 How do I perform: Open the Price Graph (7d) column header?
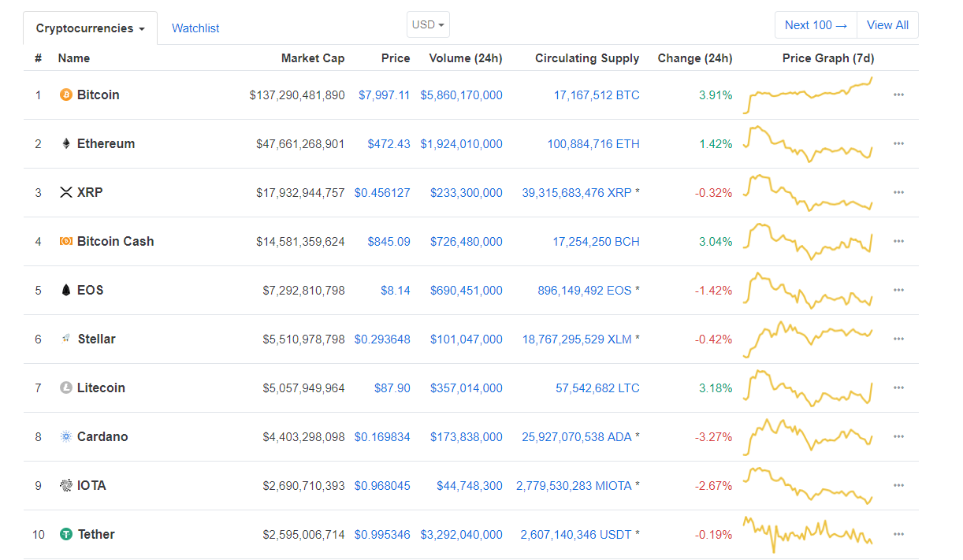828,58
